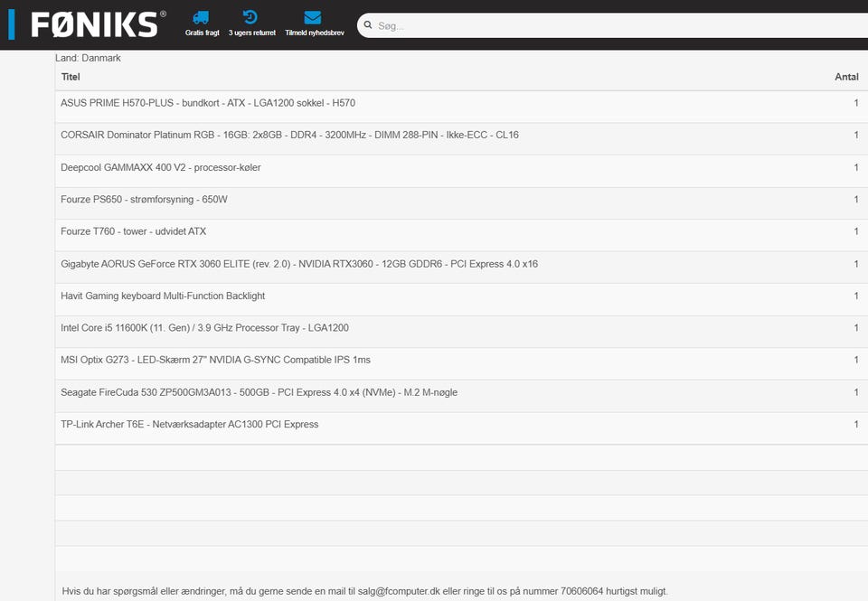Click the phone number 70606064

pos(581,591)
